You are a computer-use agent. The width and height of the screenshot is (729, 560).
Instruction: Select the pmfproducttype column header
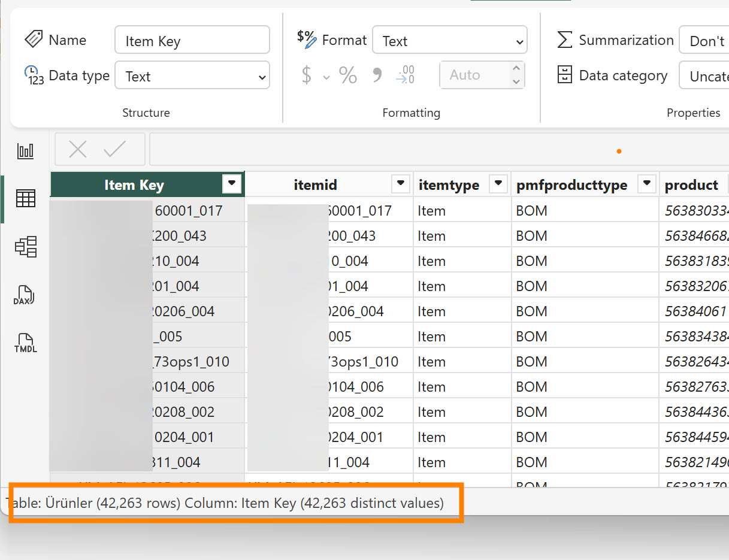coord(571,185)
